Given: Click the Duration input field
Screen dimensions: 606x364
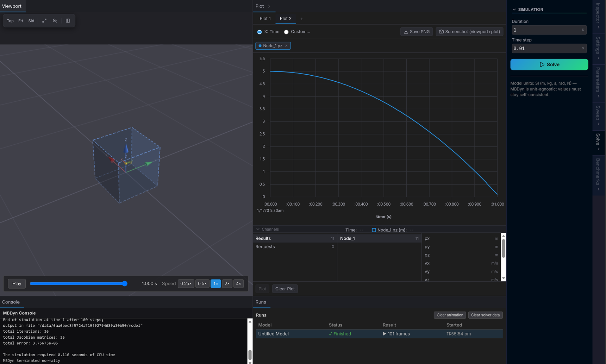Looking at the screenshot, I should tap(549, 30).
